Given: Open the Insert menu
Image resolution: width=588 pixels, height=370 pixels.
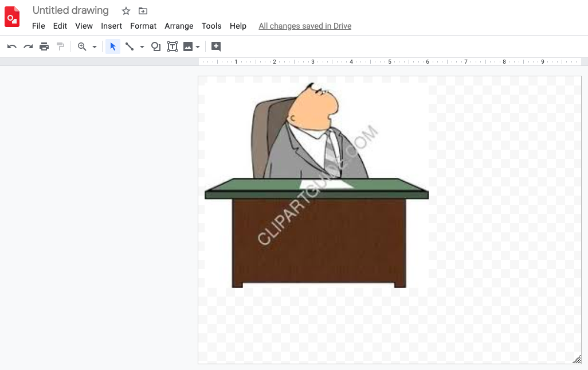Looking at the screenshot, I should [111, 26].
